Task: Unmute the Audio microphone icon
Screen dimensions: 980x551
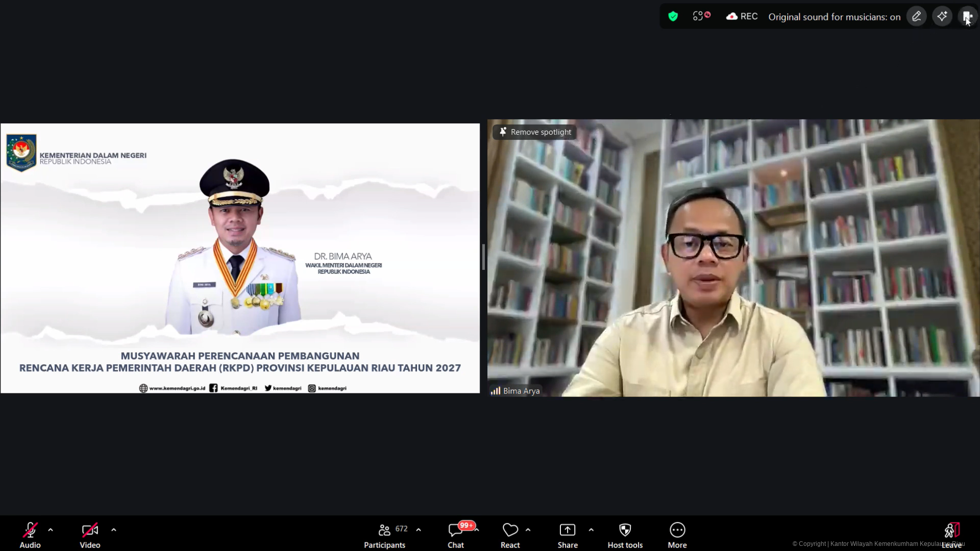Action: pyautogui.click(x=30, y=531)
